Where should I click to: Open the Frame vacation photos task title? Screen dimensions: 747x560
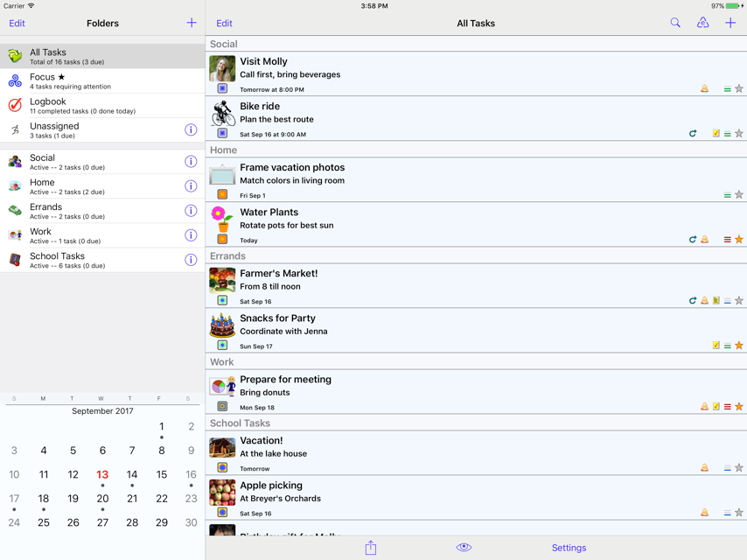coord(292,167)
